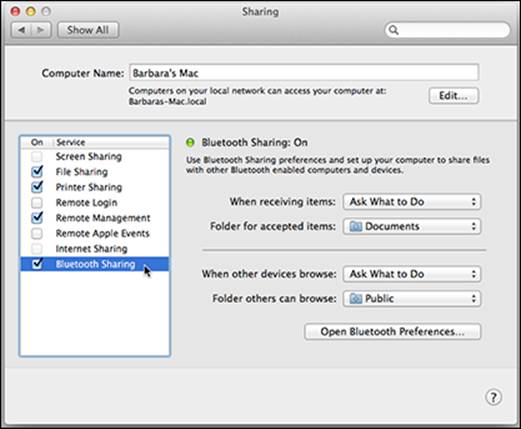Uncheck the File Sharing checkbox
Image resolution: width=521 pixels, height=429 pixels.
tap(37, 171)
